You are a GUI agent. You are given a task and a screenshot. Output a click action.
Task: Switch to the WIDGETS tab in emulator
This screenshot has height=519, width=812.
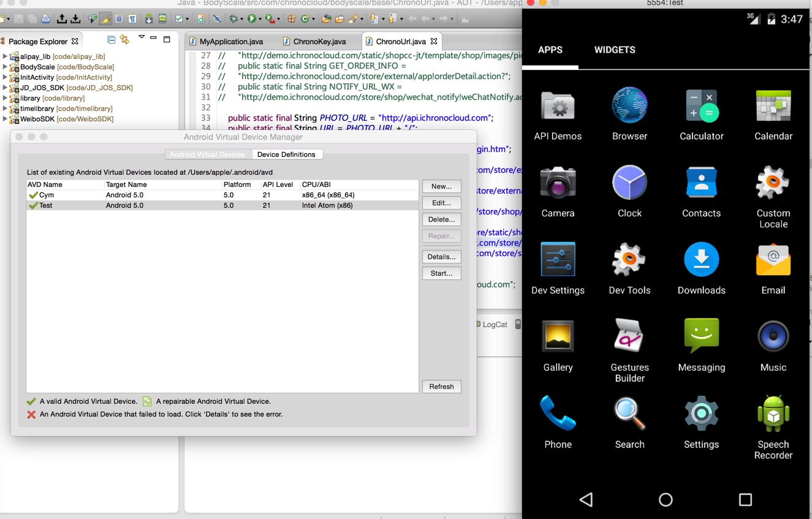615,50
